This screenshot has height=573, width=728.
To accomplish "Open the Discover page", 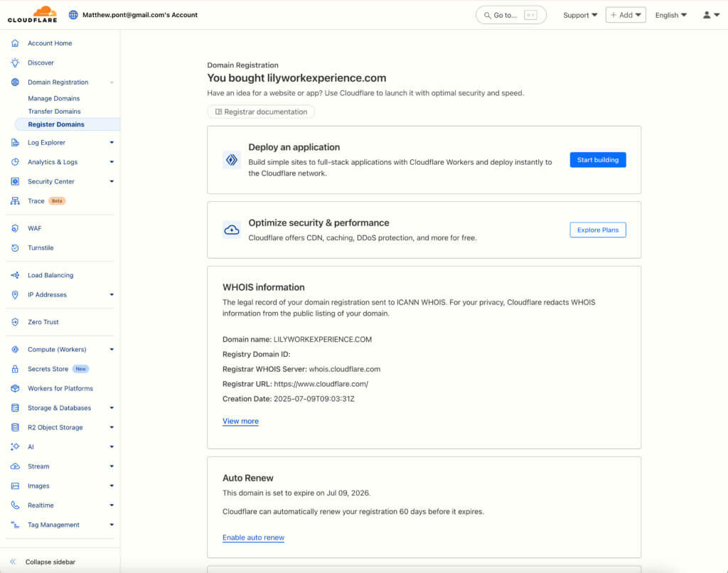I will point(41,63).
